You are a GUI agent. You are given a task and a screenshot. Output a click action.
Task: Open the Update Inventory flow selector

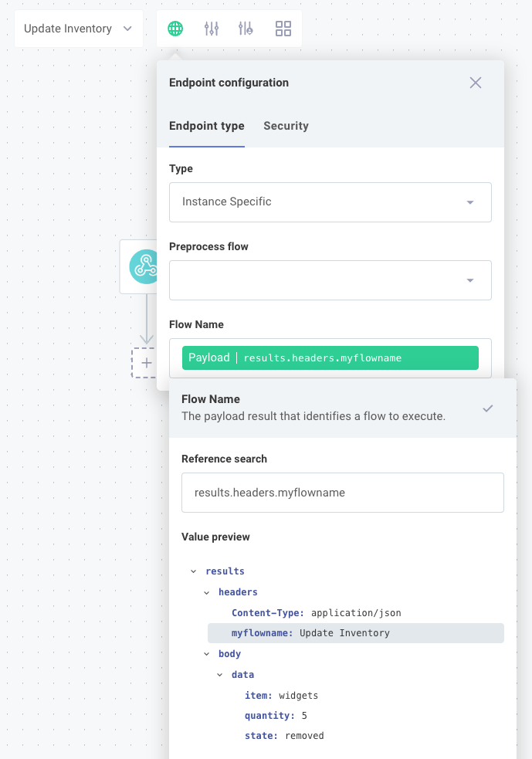coord(77,28)
